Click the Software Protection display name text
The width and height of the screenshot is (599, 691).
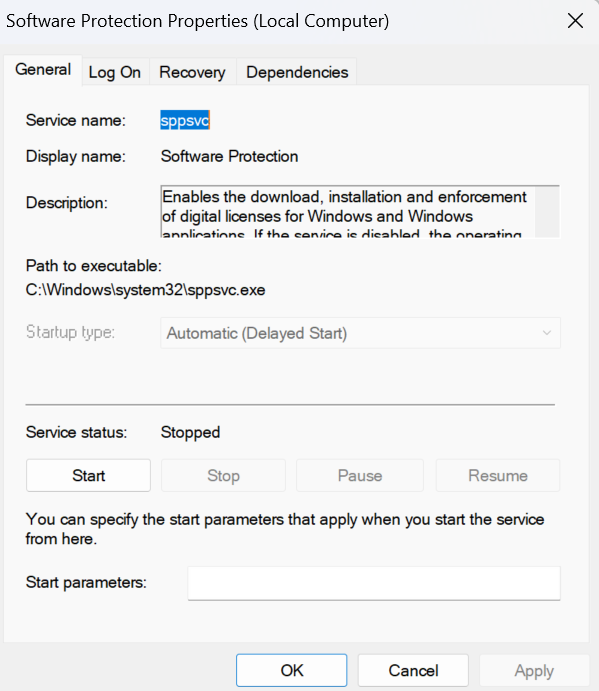click(x=229, y=156)
